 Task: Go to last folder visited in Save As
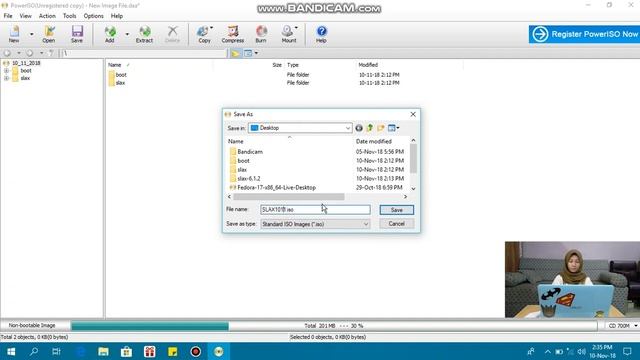click(x=359, y=128)
